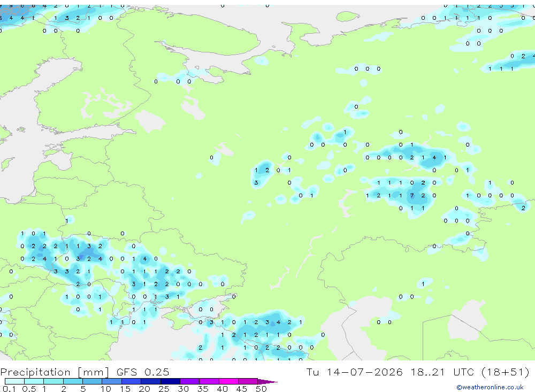Click the magenta swatch for 40–45 mm
Screen dimensions: 535x392
(228, 381)
